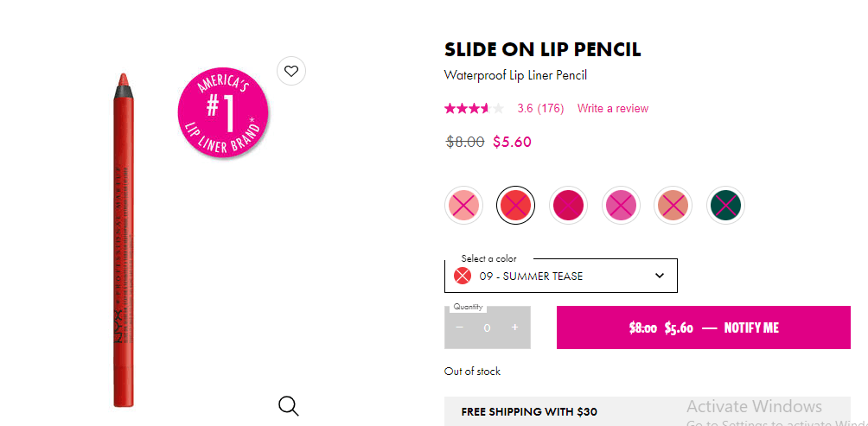Viewport: 868px width, 426px height.
Task: Click the quantity input field
Action: [488, 328]
